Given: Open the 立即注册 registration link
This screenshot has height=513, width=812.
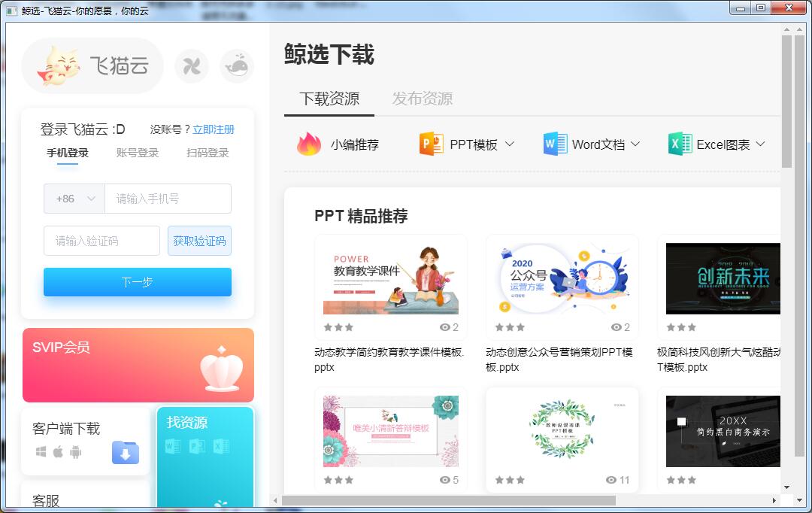Looking at the screenshot, I should [214, 129].
